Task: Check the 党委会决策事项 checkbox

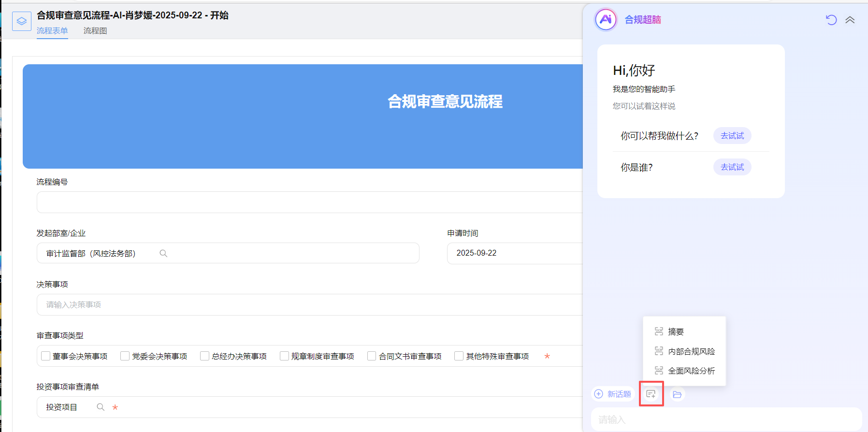Action: tap(125, 356)
